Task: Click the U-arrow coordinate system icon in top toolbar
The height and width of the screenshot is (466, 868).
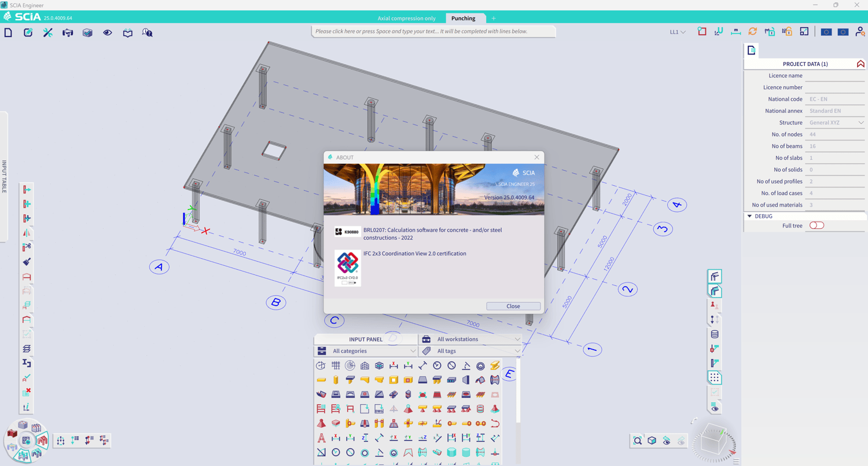Action: 719,31
